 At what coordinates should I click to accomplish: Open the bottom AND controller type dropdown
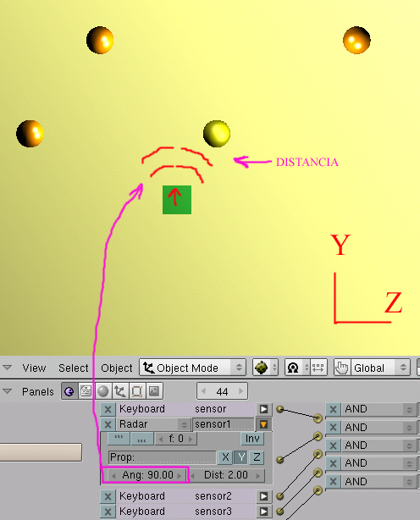[379, 482]
